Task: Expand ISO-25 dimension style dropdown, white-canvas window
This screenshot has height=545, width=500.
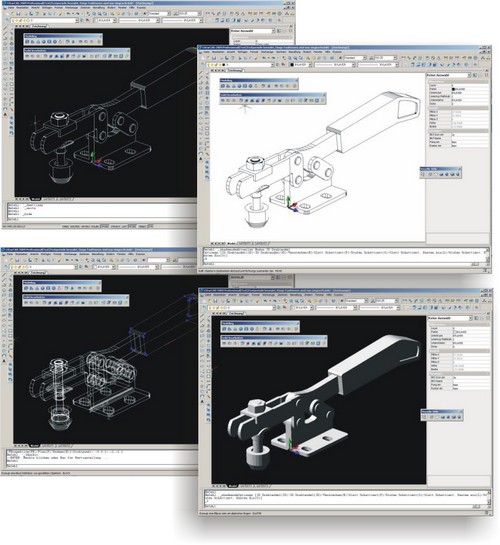Action: [395, 58]
